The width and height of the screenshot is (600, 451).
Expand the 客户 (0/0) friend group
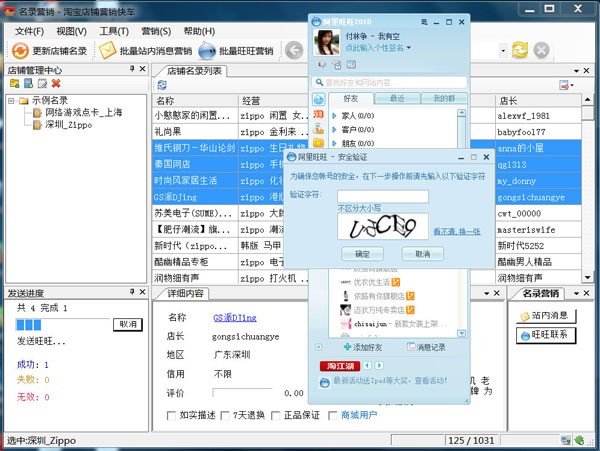tap(334, 130)
